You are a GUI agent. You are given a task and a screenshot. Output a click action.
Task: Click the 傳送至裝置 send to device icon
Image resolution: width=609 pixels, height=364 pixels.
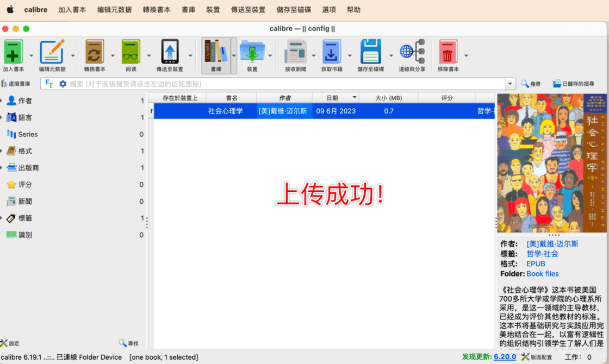[x=170, y=52]
